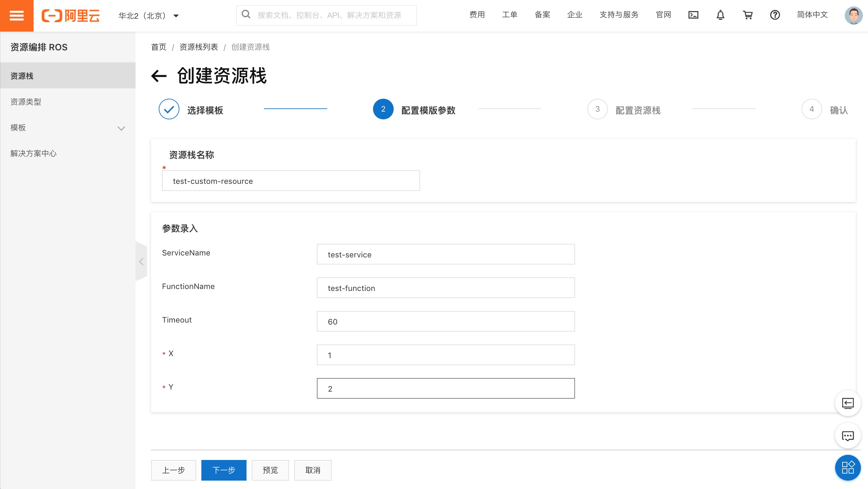Viewport: 868px width, 489px height.
Task: Launch the Cloud Shell terminal icon
Action: [x=693, y=15]
